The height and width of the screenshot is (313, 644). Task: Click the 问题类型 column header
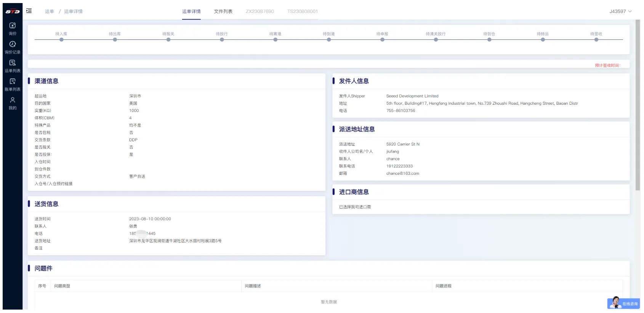[62, 286]
